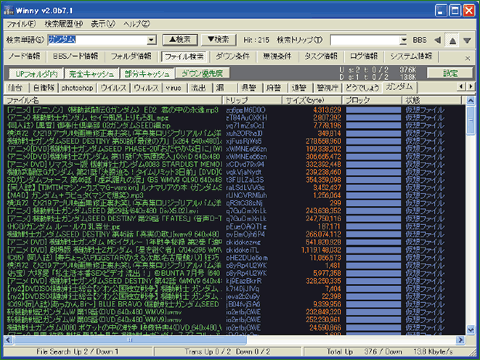Click the 検索トリップ input field

pyautogui.click(x=365, y=40)
